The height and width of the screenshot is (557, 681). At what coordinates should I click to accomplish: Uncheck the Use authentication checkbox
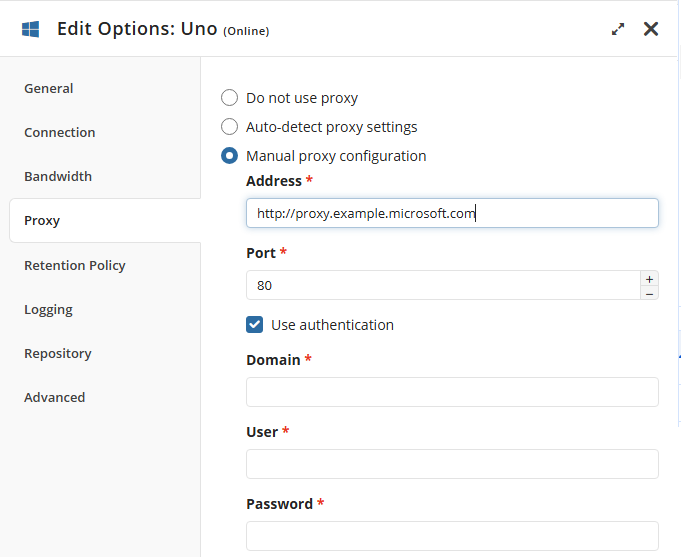pyautogui.click(x=255, y=325)
